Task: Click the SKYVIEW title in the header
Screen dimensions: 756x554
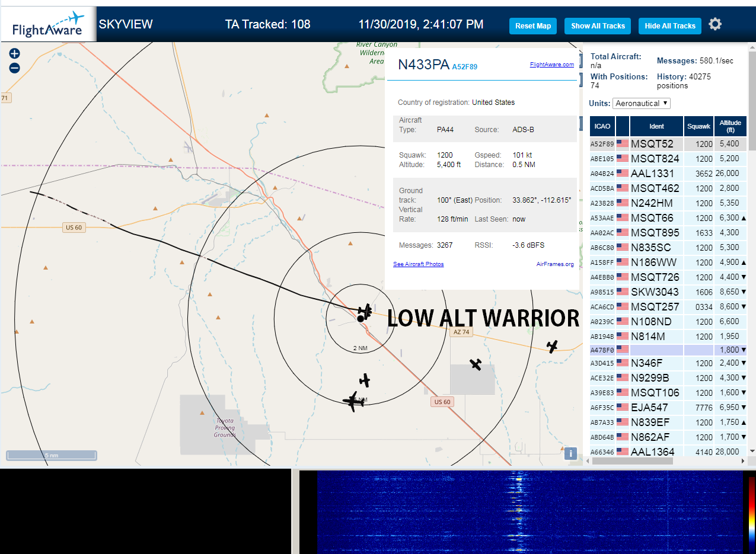Action: coord(126,24)
